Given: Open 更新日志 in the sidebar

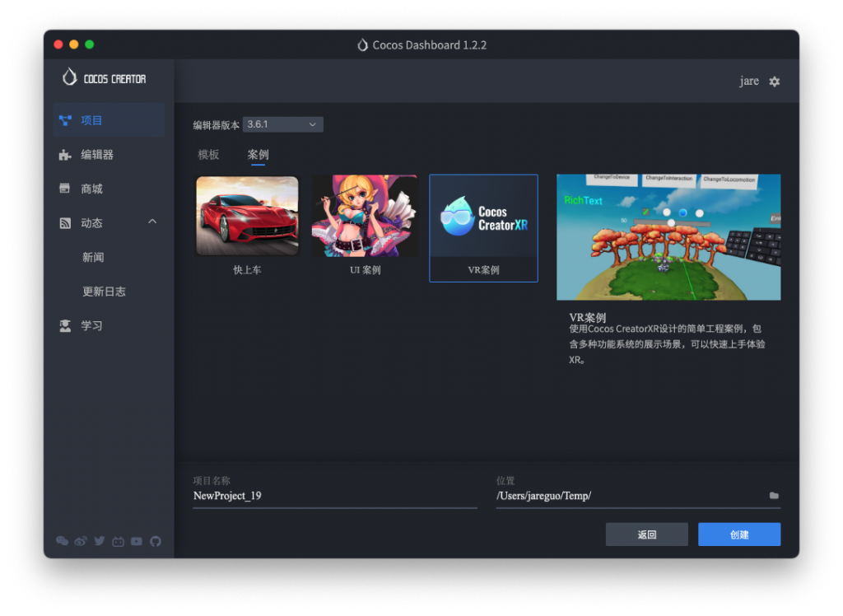Looking at the screenshot, I should 104,292.
